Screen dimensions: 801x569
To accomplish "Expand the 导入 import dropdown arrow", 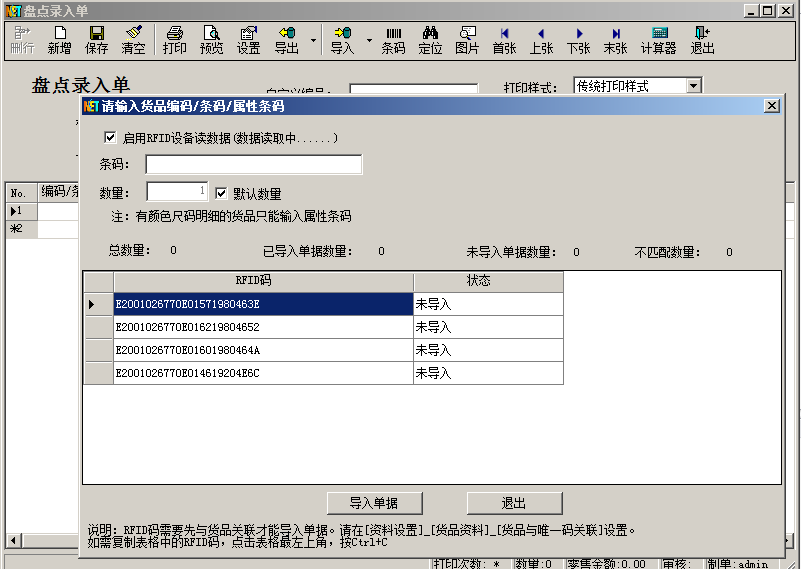I will tap(369, 40).
